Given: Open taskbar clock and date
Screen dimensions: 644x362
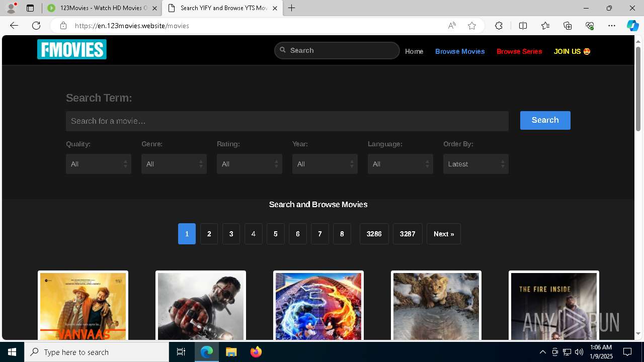Looking at the screenshot, I should pyautogui.click(x=601, y=352).
